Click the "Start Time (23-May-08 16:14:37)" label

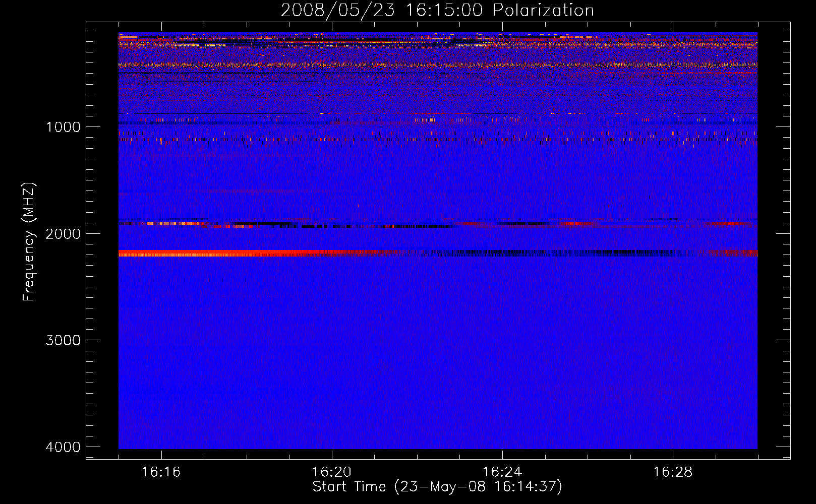(x=437, y=487)
